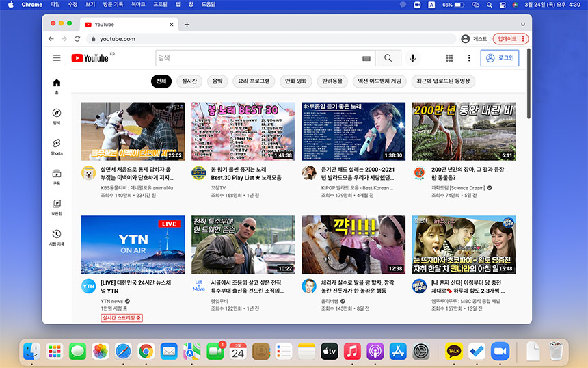Click the YouTube logo
The image size is (588, 368).
point(90,58)
